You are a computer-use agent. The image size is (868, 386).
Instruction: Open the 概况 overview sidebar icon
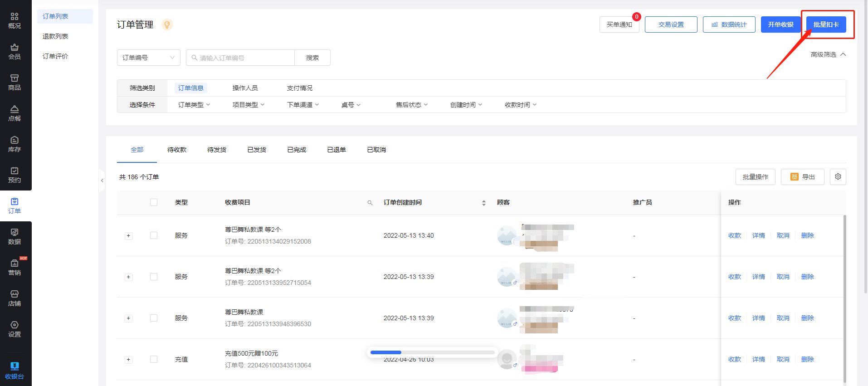tap(15, 21)
